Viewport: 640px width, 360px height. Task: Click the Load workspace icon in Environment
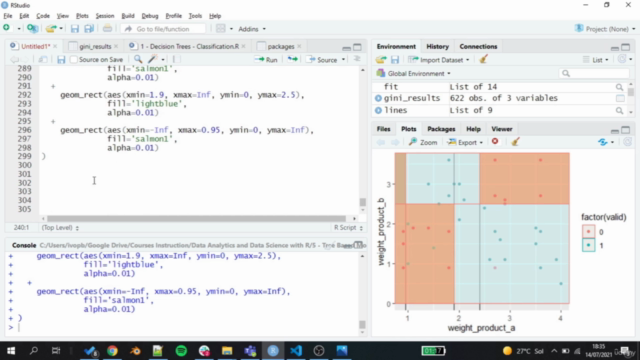tap(381, 60)
